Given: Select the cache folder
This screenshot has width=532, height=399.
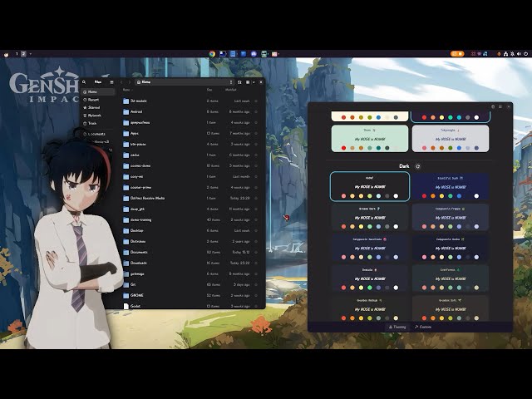Looking at the screenshot, I should click(192, 155).
